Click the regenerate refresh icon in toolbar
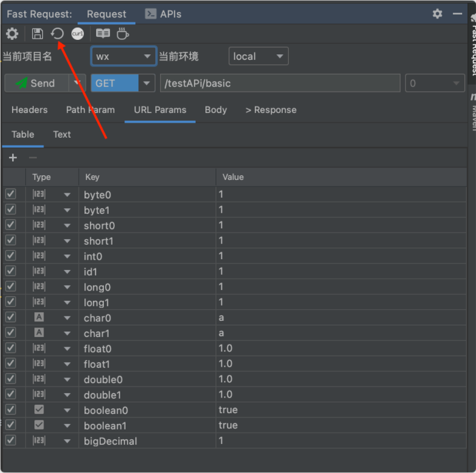 pyautogui.click(x=57, y=34)
